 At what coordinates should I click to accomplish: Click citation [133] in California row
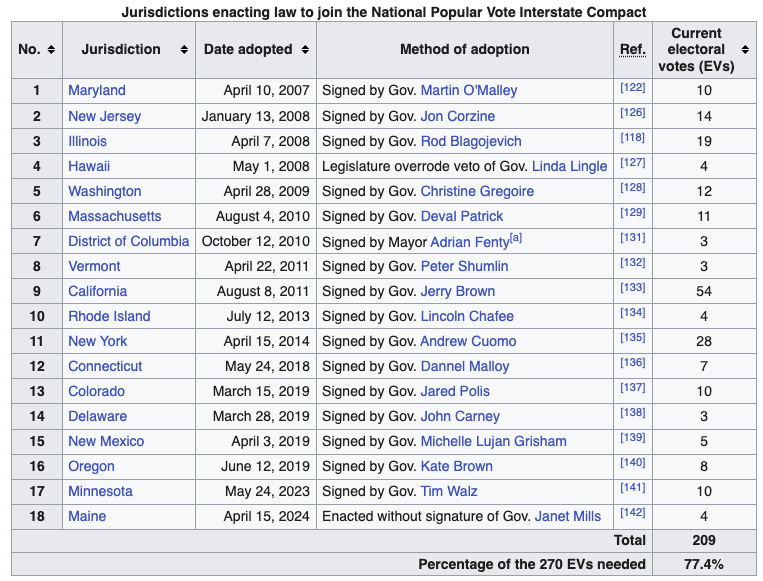[x=632, y=289]
